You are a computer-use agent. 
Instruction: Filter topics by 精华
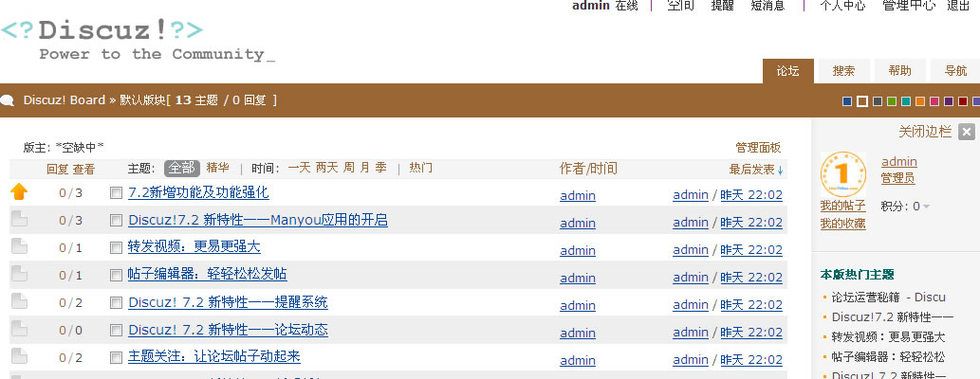tap(217, 168)
